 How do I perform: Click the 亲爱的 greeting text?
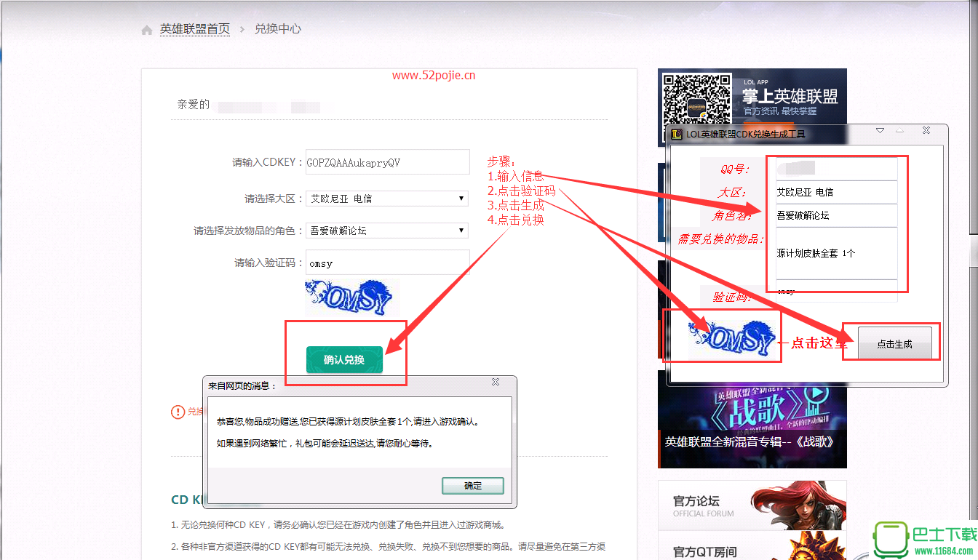193,105
